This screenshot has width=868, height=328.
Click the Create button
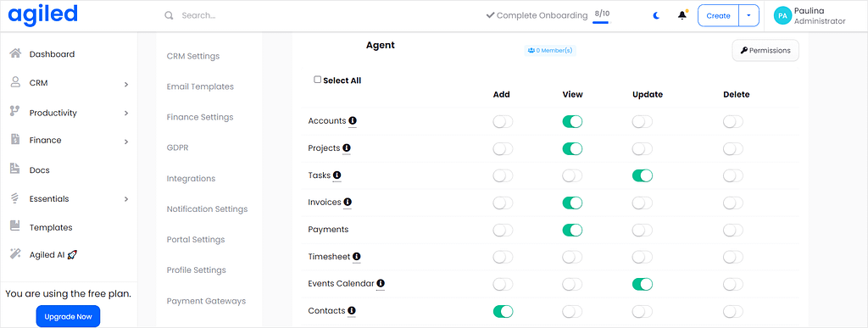[718, 15]
